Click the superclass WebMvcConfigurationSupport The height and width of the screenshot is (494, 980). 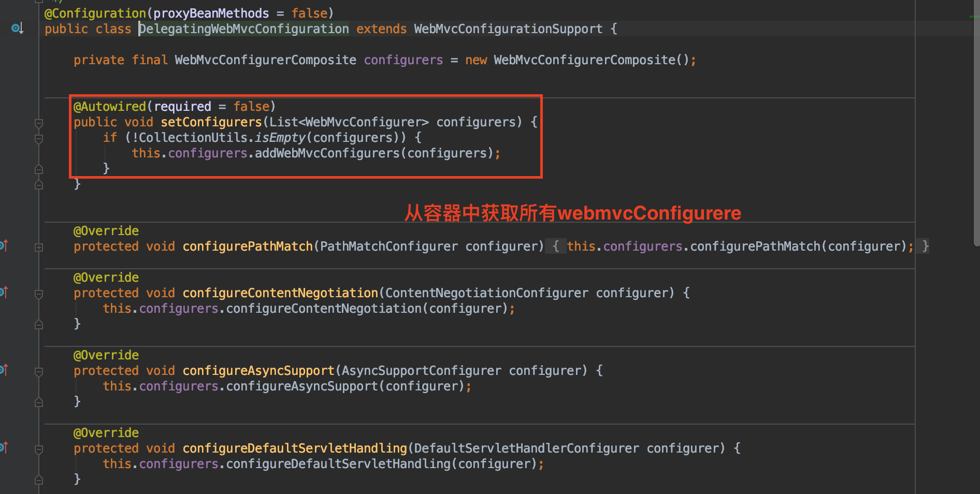[x=508, y=28]
